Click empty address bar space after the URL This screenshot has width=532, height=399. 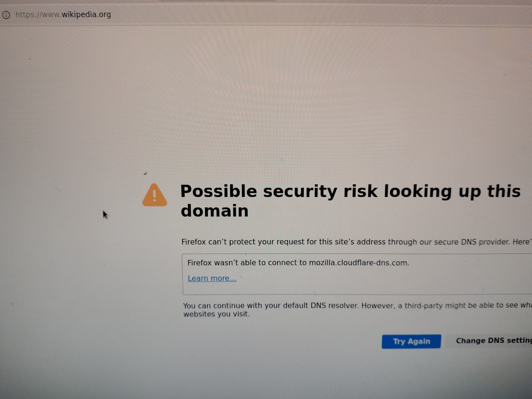[x=305, y=15]
